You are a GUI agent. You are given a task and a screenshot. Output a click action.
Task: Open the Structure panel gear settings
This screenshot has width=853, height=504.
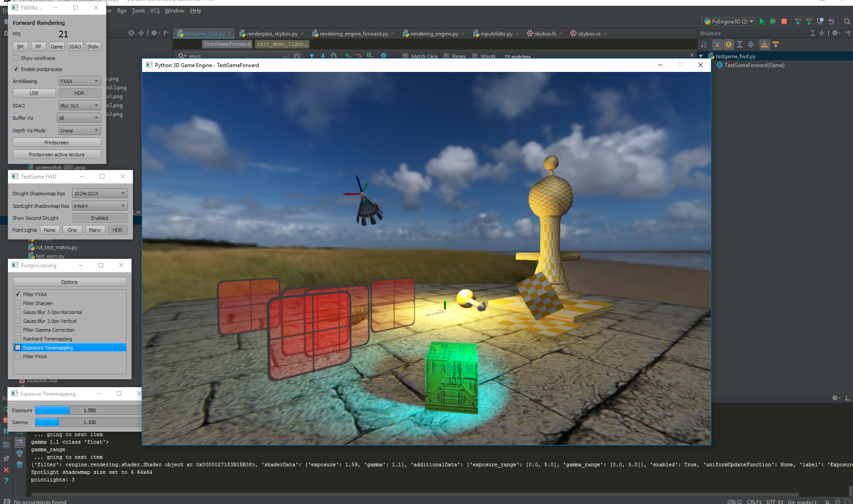point(836,33)
